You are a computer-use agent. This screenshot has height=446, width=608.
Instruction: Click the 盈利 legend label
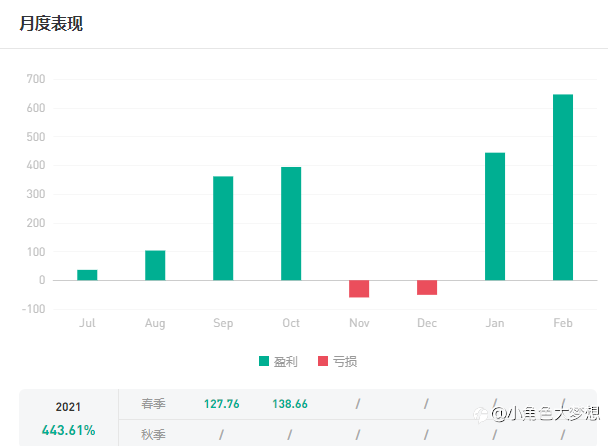point(286,361)
